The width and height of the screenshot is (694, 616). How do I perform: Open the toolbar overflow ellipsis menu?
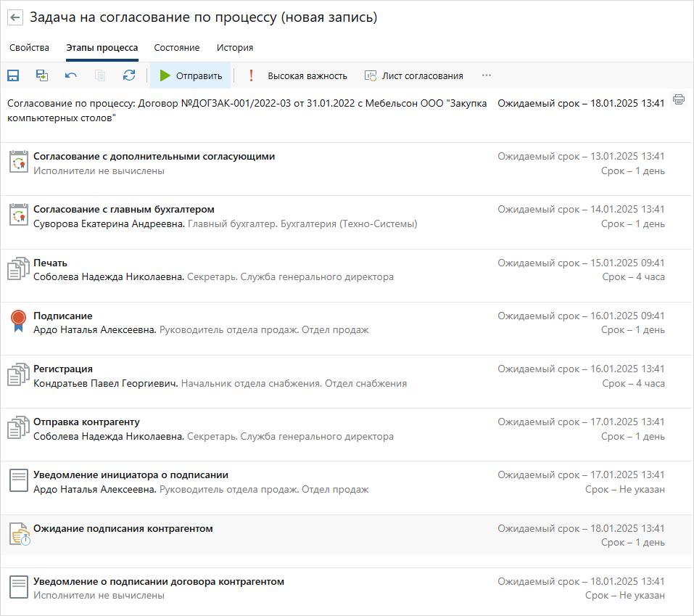(487, 75)
